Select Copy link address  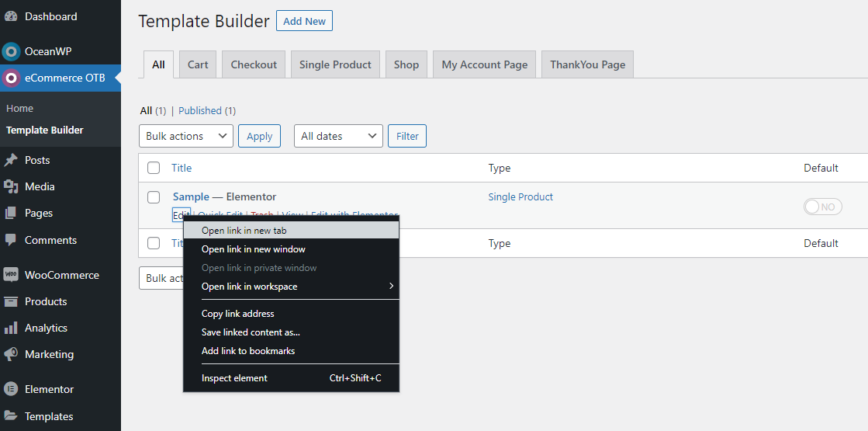coord(291,314)
